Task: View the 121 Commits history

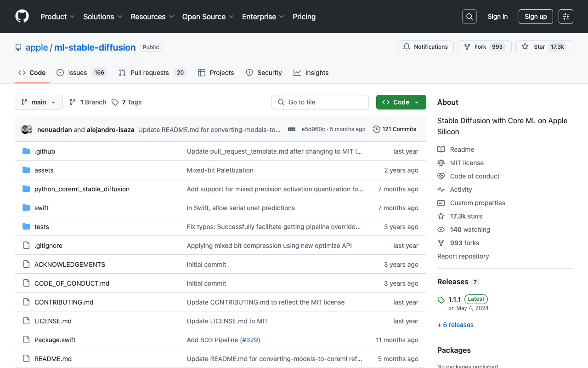Action: point(395,129)
